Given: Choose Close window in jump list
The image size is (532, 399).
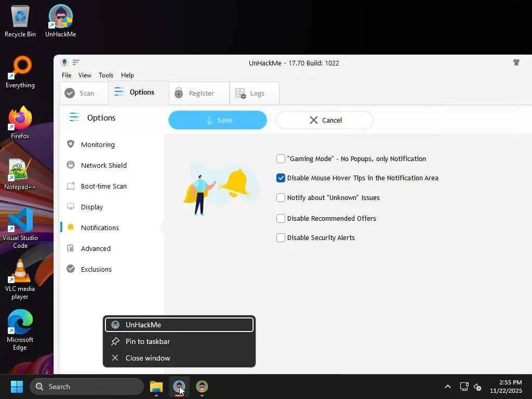Looking at the screenshot, I should click(179, 358).
